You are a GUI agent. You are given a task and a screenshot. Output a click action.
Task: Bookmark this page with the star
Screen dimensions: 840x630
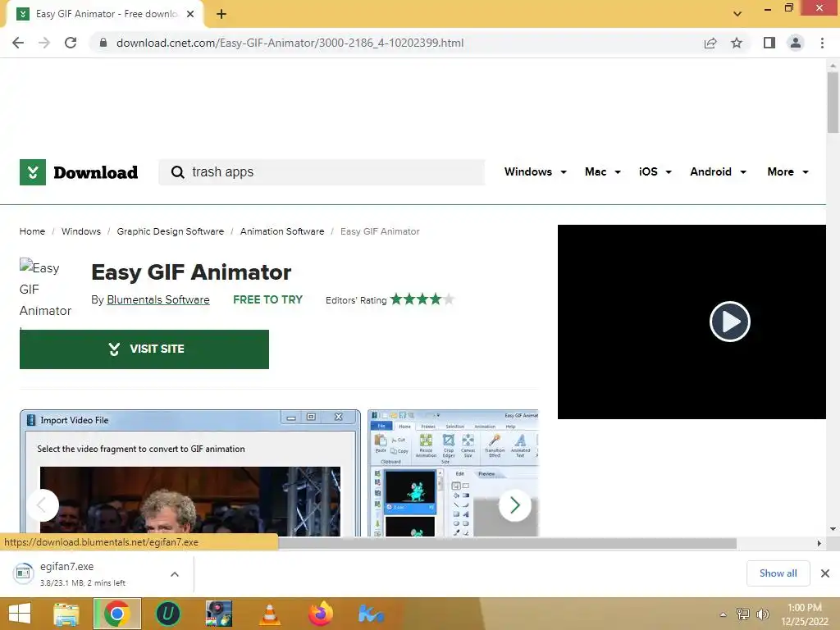tap(737, 43)
